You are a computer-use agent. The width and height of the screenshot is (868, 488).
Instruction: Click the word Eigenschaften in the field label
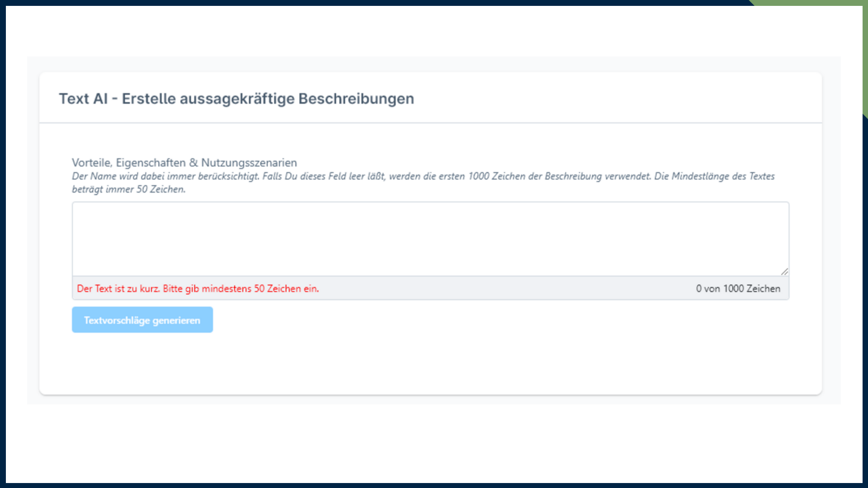pos(151,163)
